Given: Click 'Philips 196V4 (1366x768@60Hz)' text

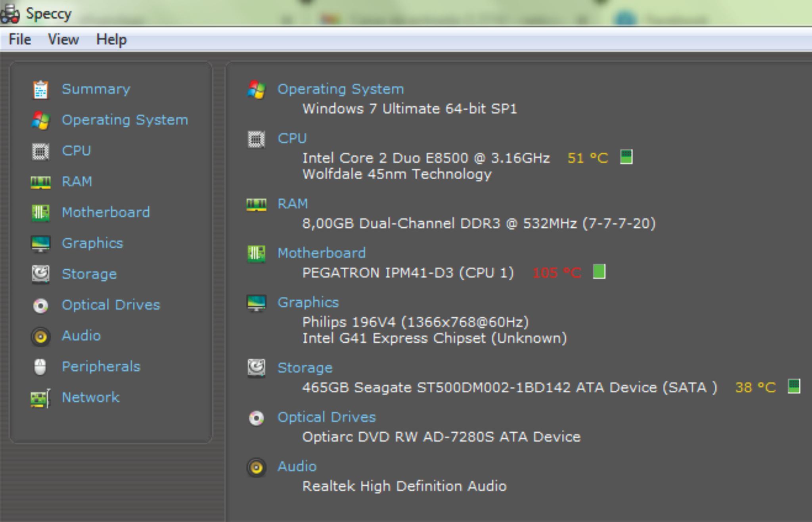Looking at the screenshot, I should pyautogui.click(x=416, y=322).
